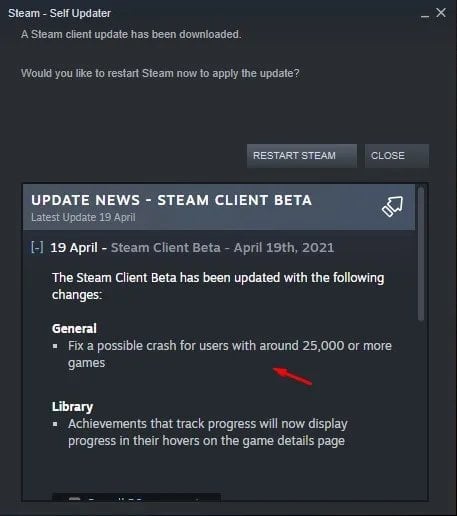Click the partially visible box at panel bottom

tap(137, 497)
